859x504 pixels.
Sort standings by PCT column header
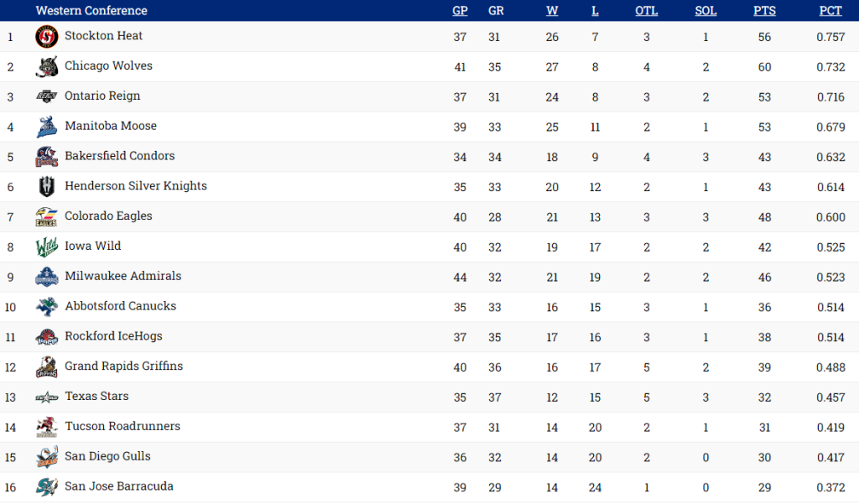coord(830,11)
